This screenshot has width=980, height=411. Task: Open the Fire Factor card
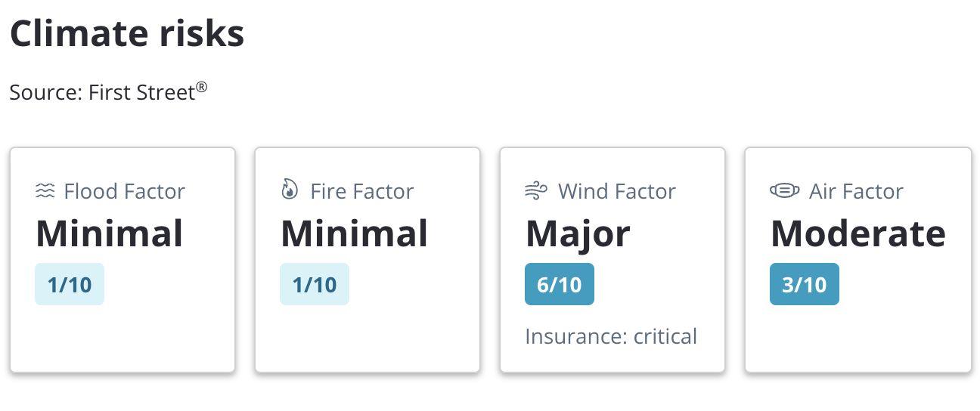point(367,260)
